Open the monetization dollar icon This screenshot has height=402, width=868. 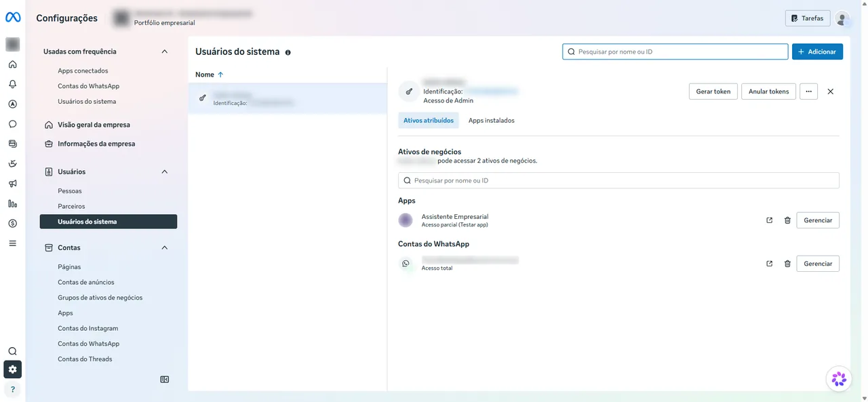click(x=12, y=223)
